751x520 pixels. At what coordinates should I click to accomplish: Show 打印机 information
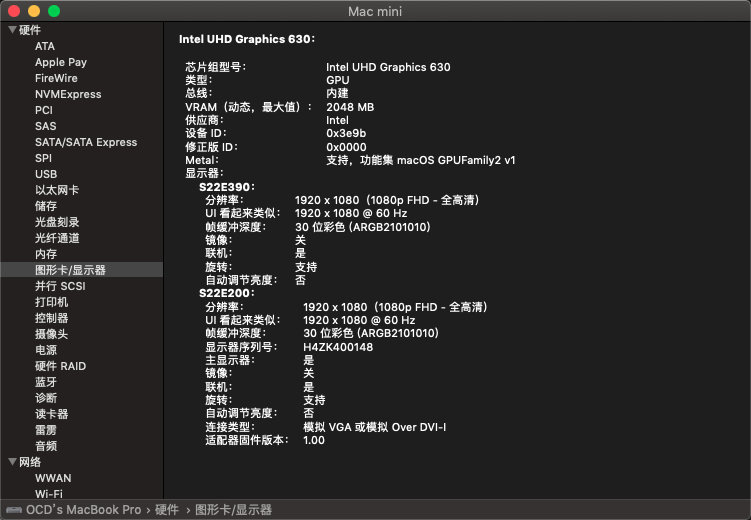click(51, 302)
